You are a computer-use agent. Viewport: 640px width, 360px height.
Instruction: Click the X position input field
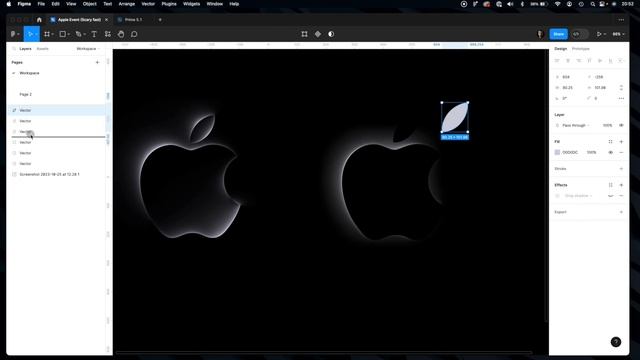click(x=570, y=77)
